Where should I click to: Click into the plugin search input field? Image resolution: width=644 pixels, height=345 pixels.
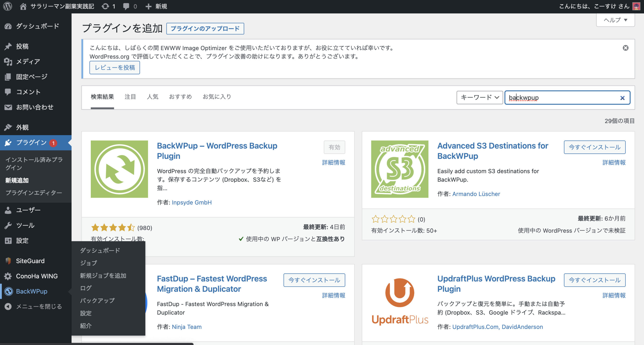pos(574,98)
